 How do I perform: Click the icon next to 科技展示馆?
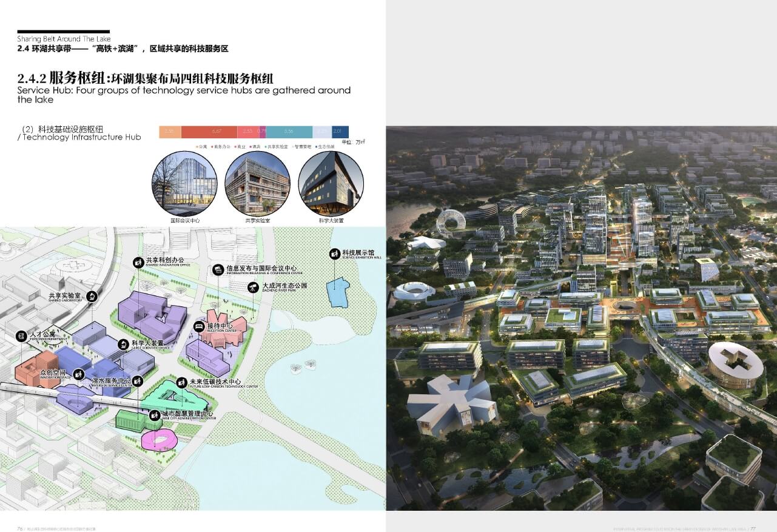[x=334, y=254]
